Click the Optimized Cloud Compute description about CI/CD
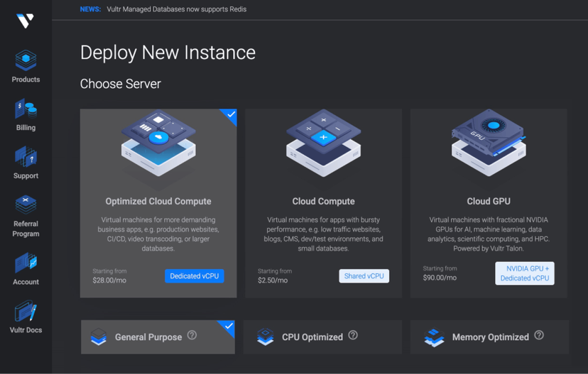 158,234
